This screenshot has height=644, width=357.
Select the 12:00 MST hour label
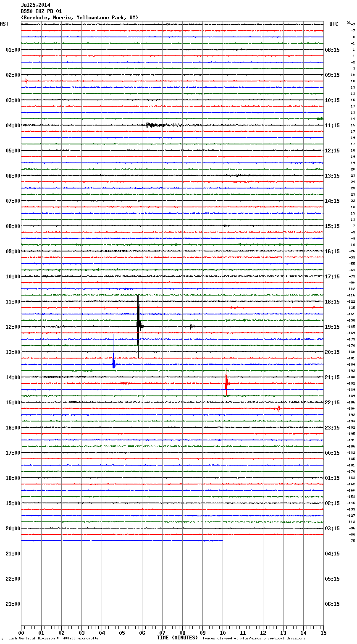tap(13, 327)
